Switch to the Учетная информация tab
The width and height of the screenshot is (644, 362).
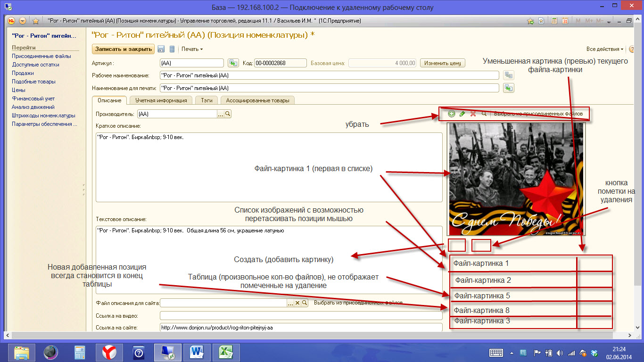click(161, 100)
